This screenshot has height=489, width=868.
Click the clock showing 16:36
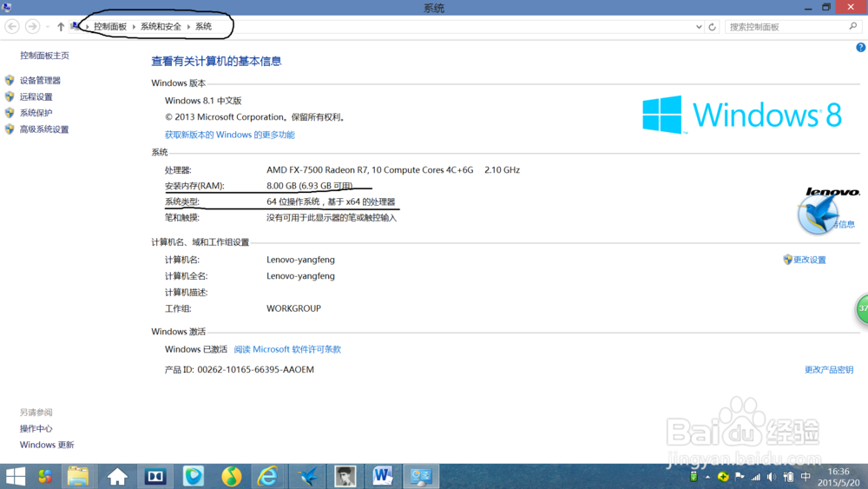[x=838, y=472]
